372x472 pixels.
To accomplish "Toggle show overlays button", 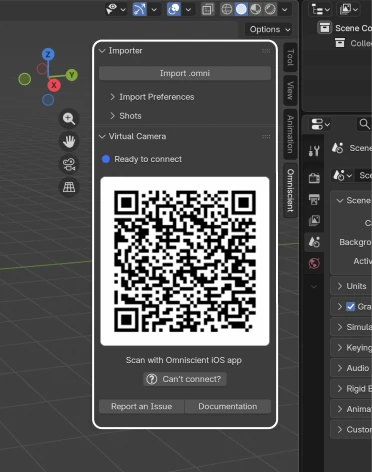I will [174, 9].
